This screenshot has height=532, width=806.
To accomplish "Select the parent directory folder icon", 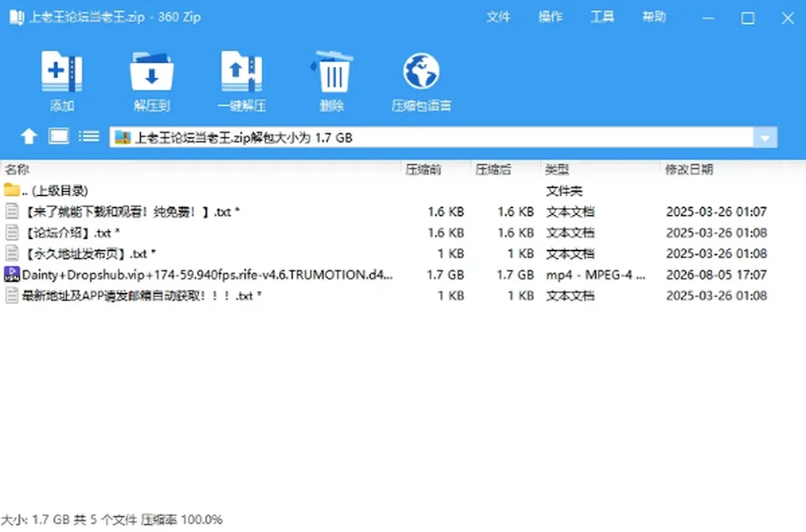I will 12,190.
